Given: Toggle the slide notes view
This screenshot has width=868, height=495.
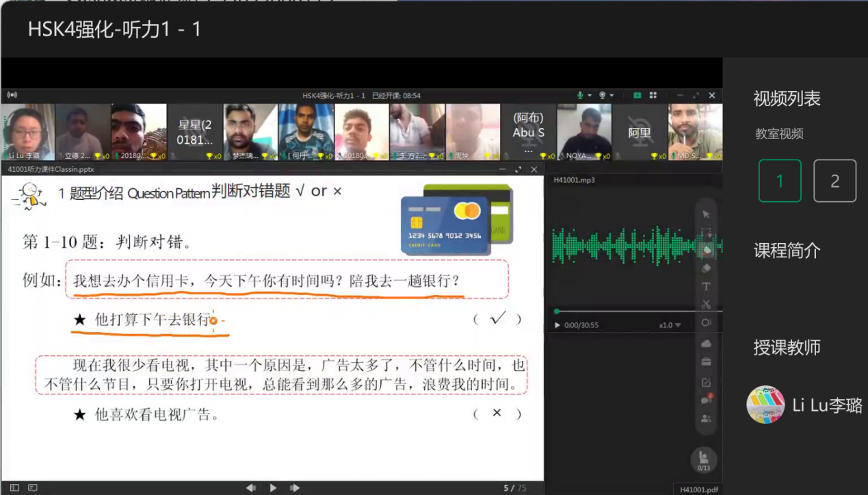Looking at the screenshot, I should (x=32, y=487).
